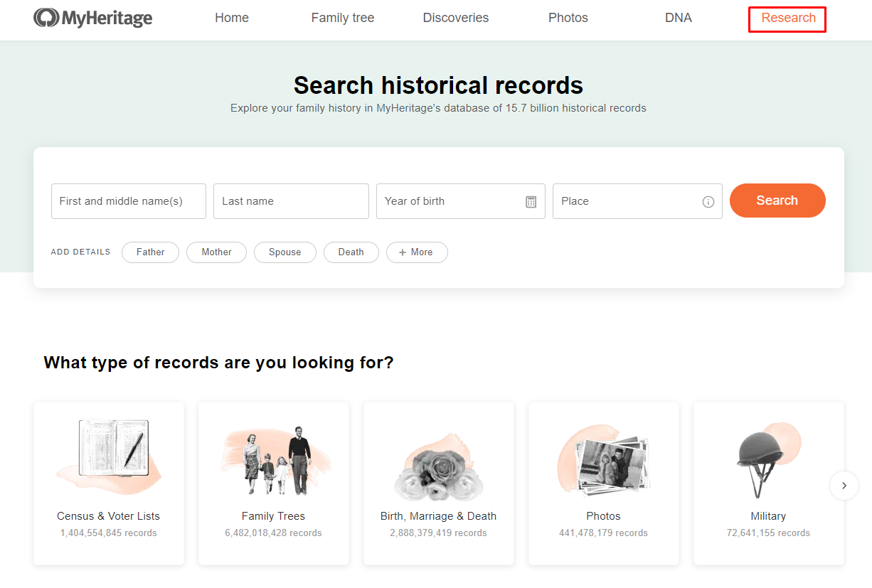The width and height of the screenshot is (872, 588).
Task: Click the Search historical records heading
Action: click(x=438, y=85)
